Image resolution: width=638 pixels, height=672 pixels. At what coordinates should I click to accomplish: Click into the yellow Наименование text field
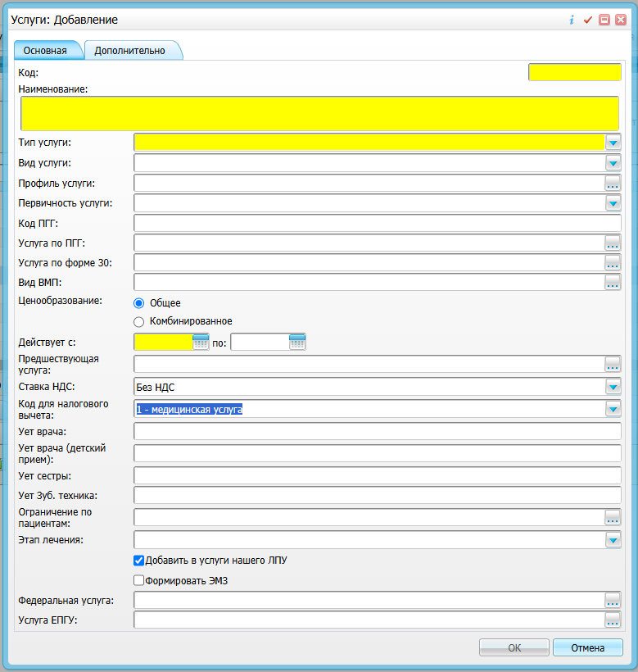coord(319,114)
